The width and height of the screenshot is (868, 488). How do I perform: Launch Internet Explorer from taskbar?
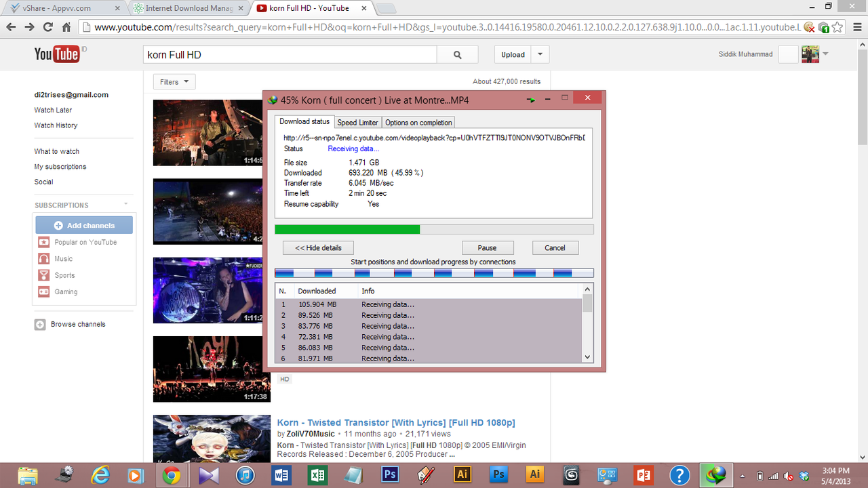click(100, 474)
